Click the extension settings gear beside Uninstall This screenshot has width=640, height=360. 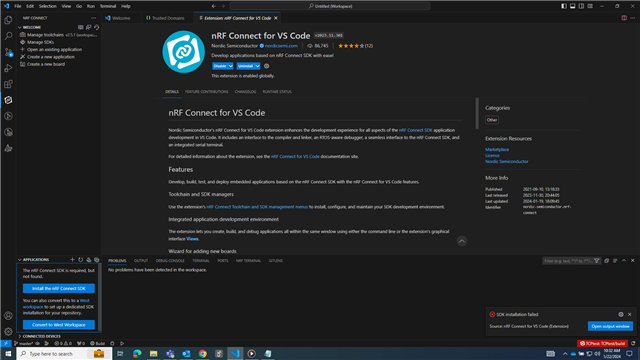[x=267, y=66]
